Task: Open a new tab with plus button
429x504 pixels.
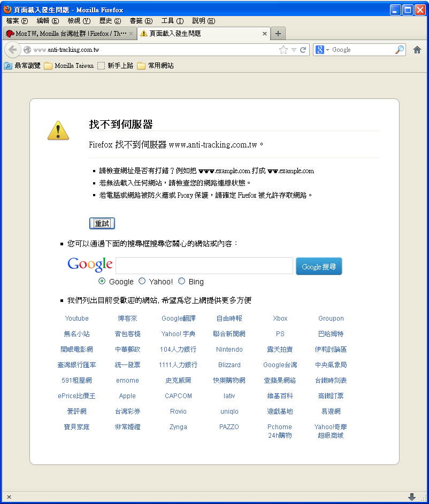Action: (278, 33)
